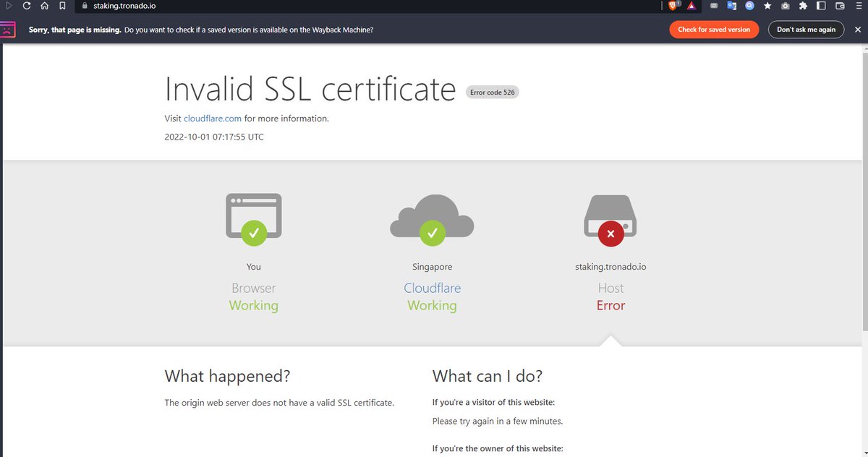
Task: Click the staking.tronado.io host label
Action: [610, 267]
